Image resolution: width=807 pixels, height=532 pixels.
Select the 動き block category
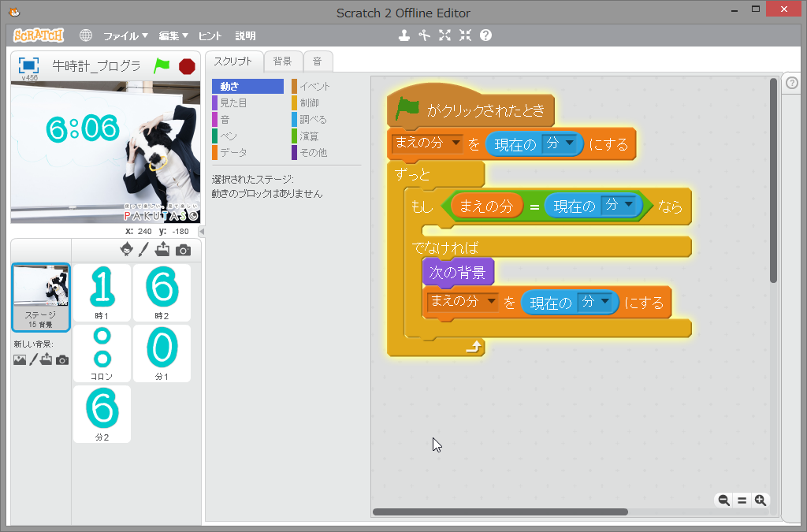click(247, 86)
